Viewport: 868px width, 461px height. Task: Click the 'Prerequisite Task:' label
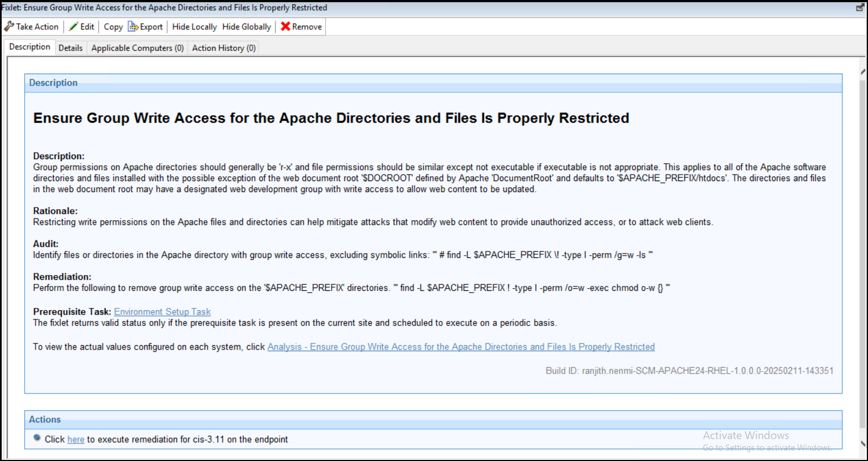pos(72,312)
